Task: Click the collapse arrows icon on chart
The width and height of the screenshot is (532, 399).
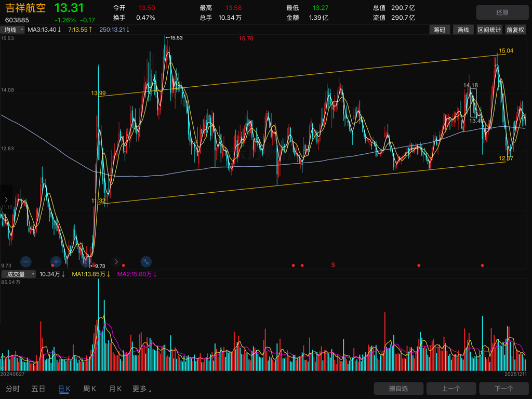Action: (x=146, y=262)
